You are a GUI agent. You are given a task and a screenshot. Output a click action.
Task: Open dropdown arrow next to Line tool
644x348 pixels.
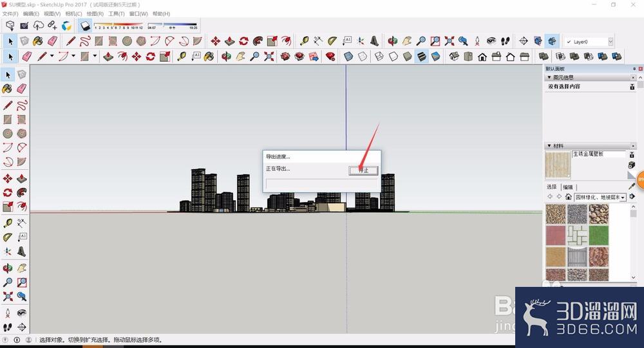(52, 56)
